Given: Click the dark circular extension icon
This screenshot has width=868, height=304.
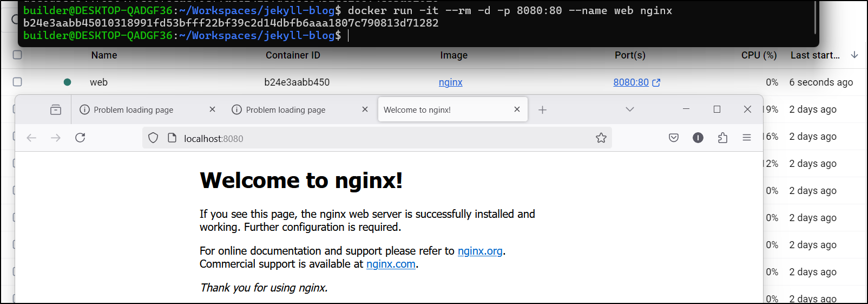Looking at the screenshot, I should click(x=698, y=138).
